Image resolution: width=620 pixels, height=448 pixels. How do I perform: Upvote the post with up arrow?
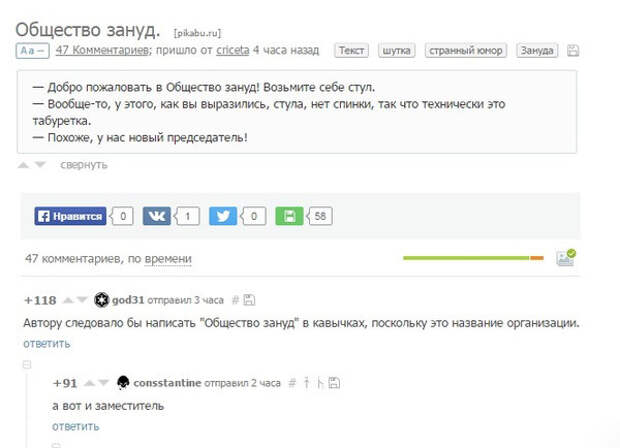pyautogui.click(x=23, y=165)
